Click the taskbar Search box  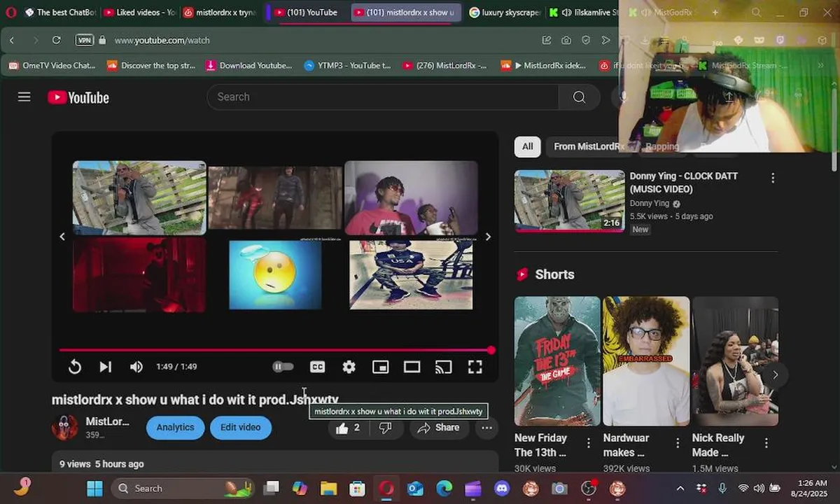point(183,489)
